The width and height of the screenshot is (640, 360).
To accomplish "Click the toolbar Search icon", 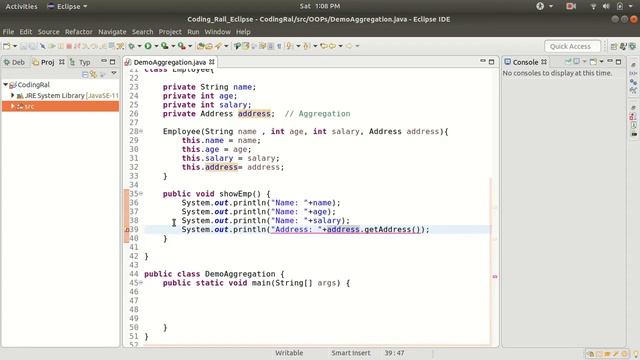I will pos(218,46).
